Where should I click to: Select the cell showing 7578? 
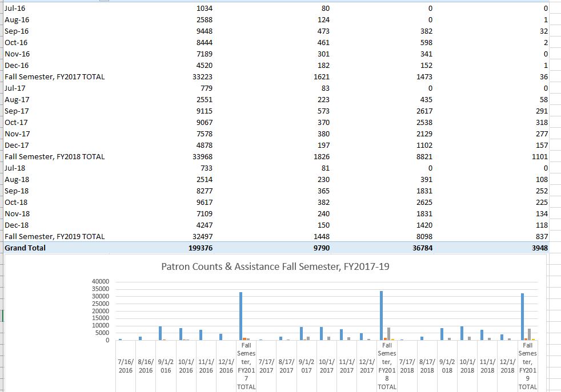click(205, 134)
